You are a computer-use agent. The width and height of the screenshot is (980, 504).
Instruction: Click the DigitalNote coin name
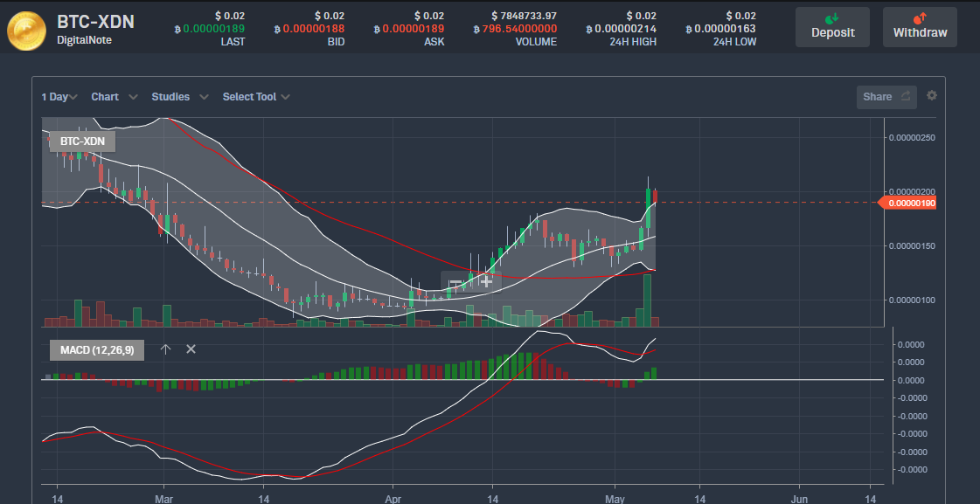point(85,40)
